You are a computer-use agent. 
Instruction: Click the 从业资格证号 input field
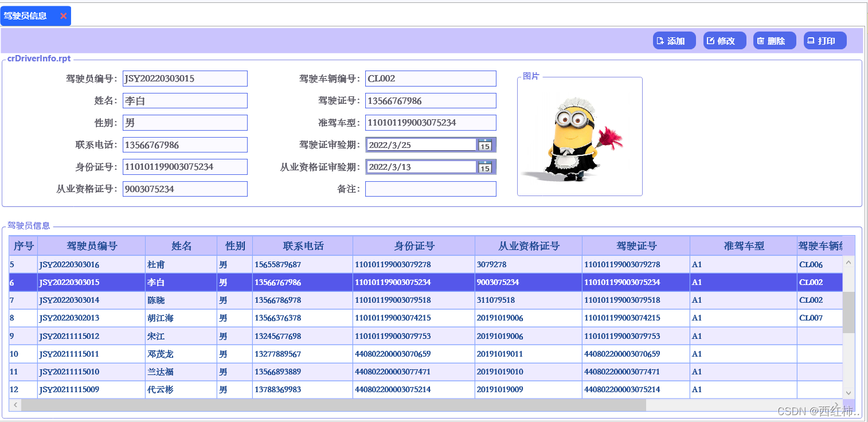pos(185,189)
